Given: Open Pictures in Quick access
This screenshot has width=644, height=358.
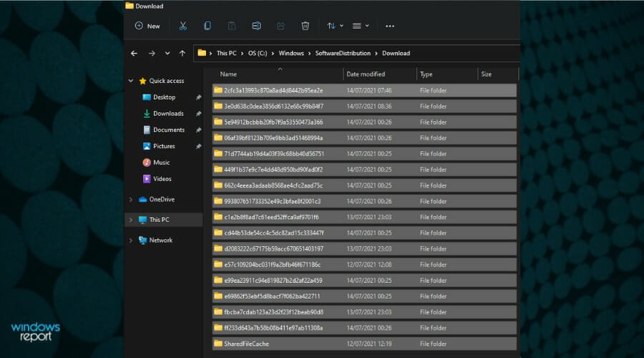Looking at the screenshot, I should 164,146.
